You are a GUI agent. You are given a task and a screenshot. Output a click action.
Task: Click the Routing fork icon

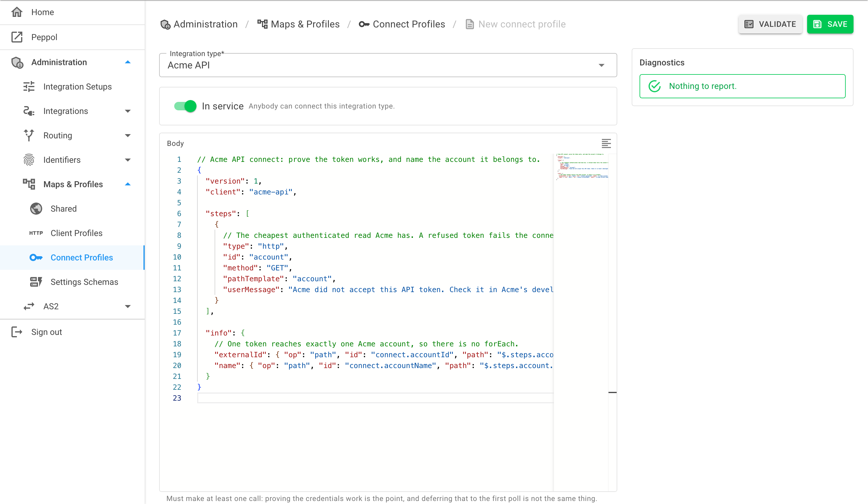29,135
